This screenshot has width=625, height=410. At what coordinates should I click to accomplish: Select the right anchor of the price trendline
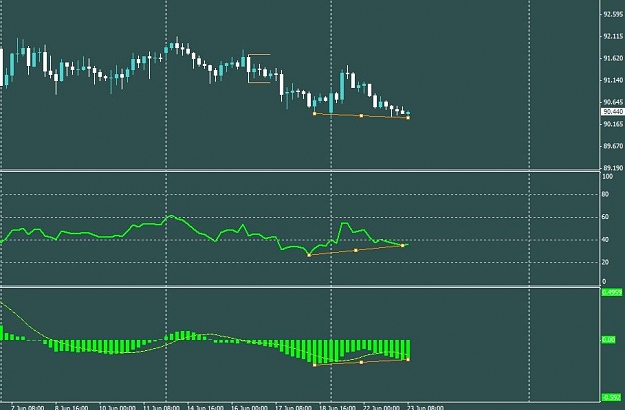click(408, 118)
